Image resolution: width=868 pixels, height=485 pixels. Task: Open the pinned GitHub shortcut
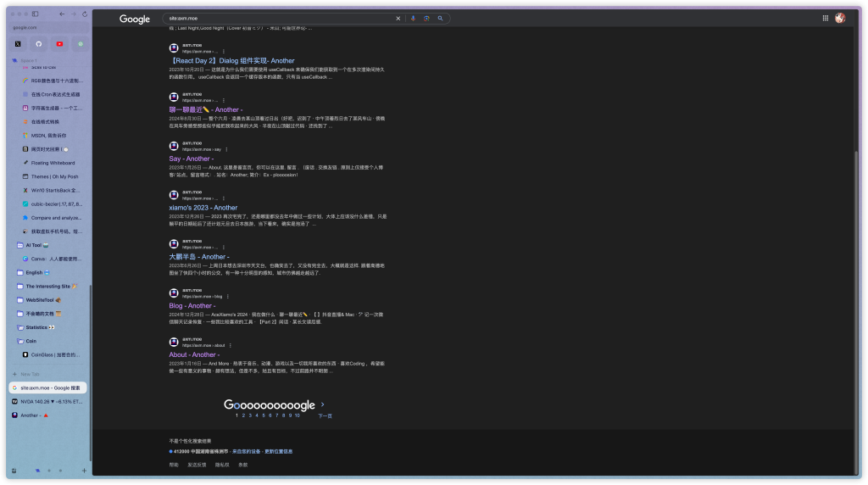(38, 43)
